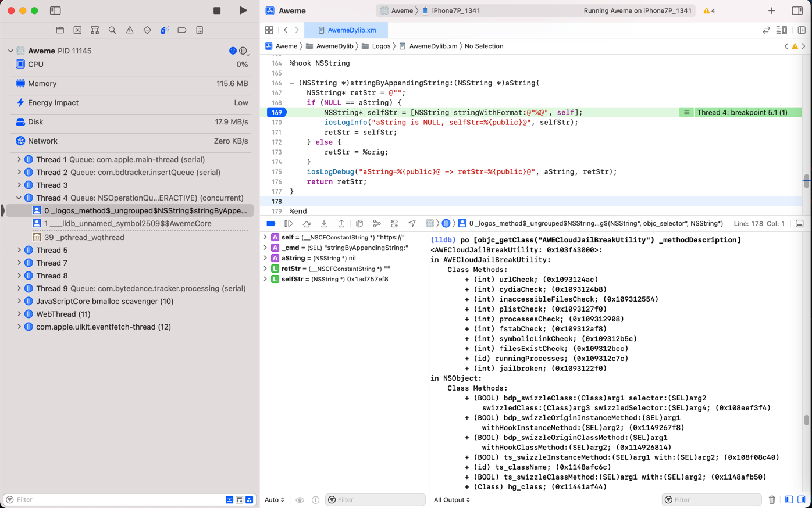Image resolution: width=812 pixels, height=508 pixels.
Task: Open the Report navigator
Action: pos(200,30)
